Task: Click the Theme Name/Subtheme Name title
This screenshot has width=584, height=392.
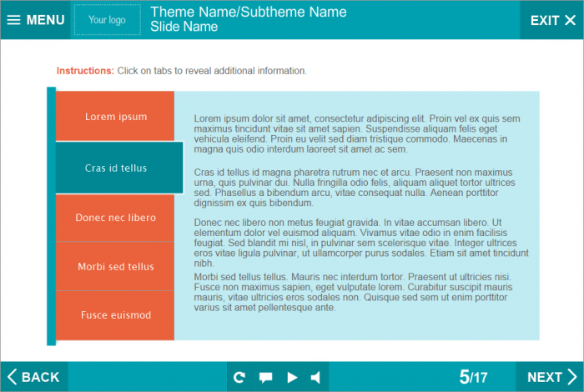Action: point(248,13)
